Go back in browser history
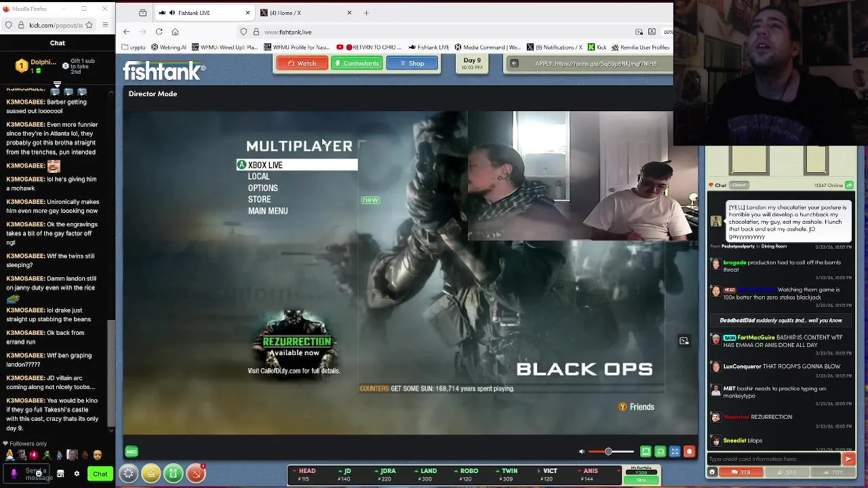Viewport: 868px width, 488px height. click(x=126, y=32)
